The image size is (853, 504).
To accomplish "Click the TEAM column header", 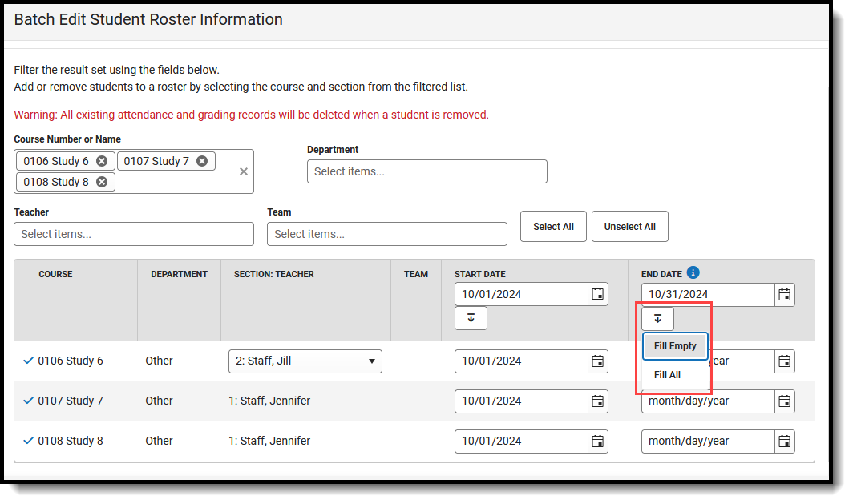I will pyautogui.click(x=415, y=274).
